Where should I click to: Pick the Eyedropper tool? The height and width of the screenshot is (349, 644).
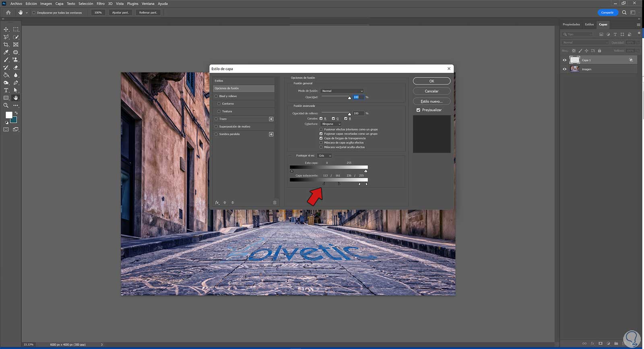[6, 52]
